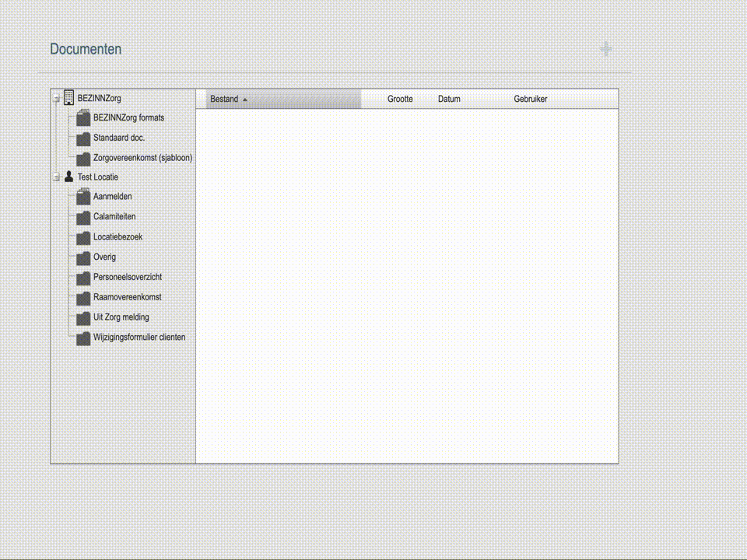The width and height of the screenshot is (747, 560).
Task: Click folder icon next to Aanmelden
Action: tap(83, 197)
